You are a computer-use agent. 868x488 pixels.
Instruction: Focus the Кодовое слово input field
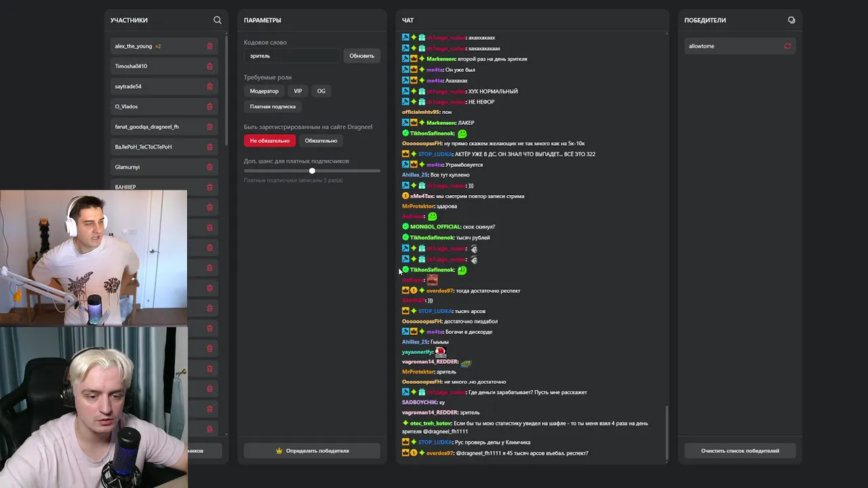tap(292, 56)
